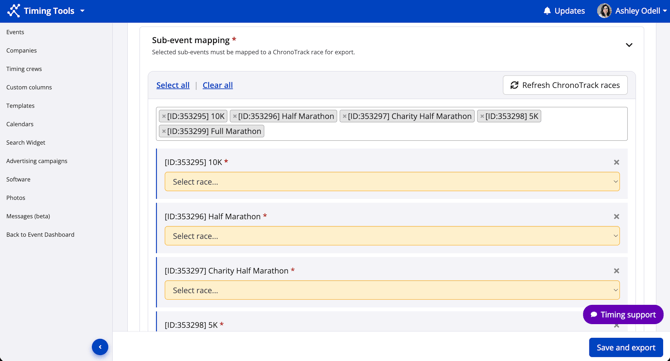The image size is (670, 361).
Task: Open Templates in sidebar
Action: [x=20, y=106]
